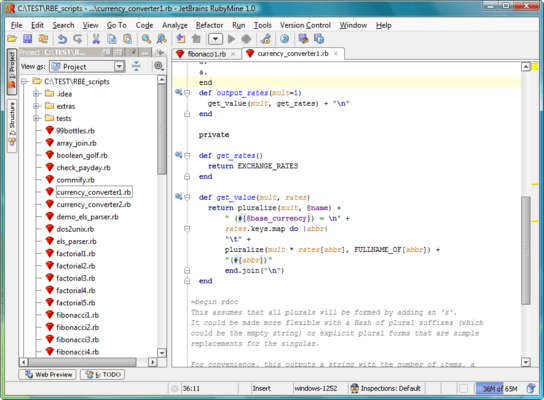Click the 36:11 caret position indicator

(x=191, y=389)
